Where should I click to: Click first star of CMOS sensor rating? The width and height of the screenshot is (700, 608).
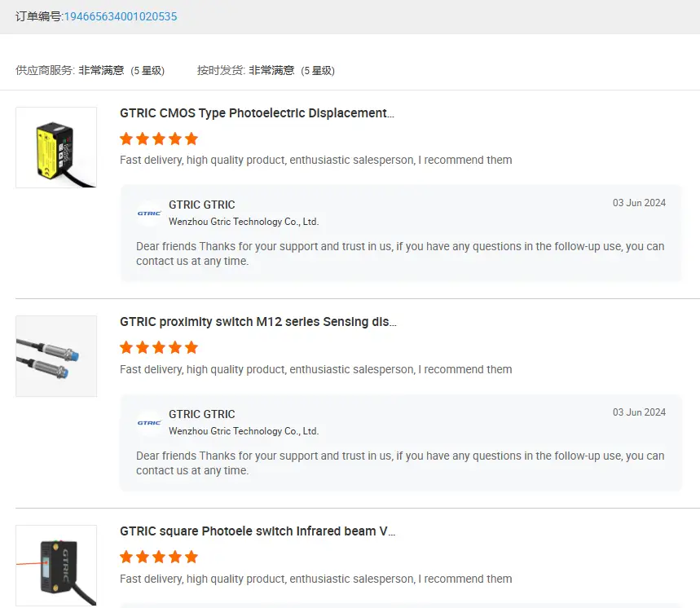pos(126,139)
